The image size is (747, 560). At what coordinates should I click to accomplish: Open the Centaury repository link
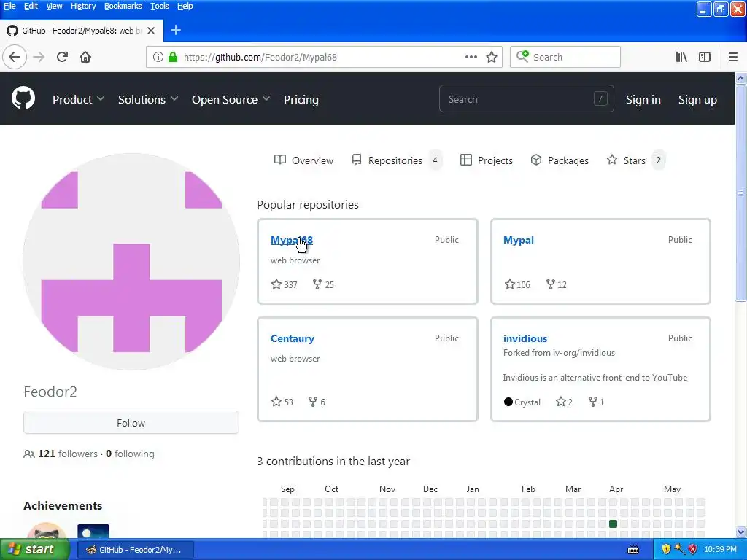click(x=293, y=338)
